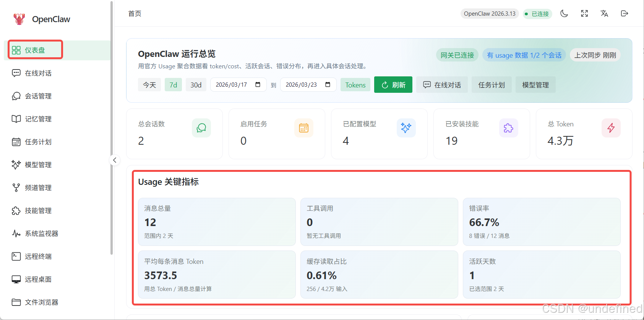Screen dimensions: 644x320
Task: Click the 上次同步 刚刚 tag
Action: (x=595, y=55)
